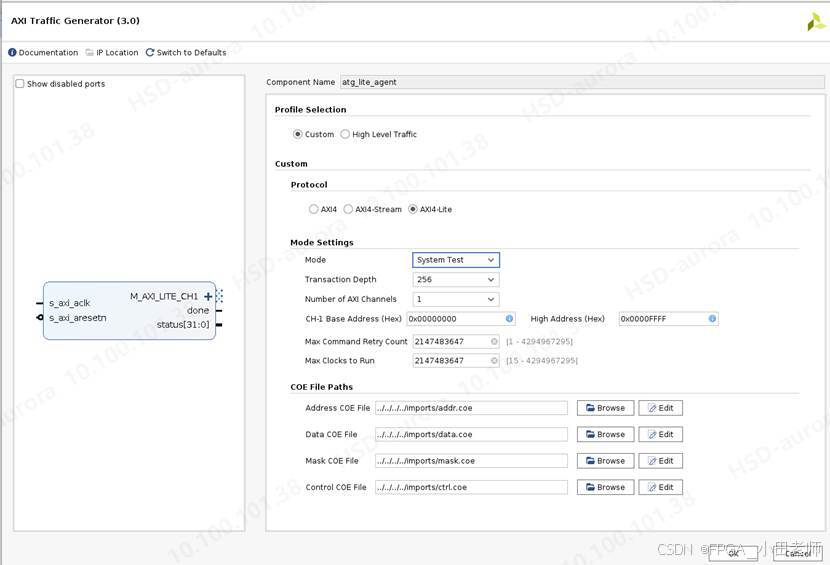The width and height of the screenshot is (830, 565).
Task: Browse for Address COE File
Action: pos(605,408)
